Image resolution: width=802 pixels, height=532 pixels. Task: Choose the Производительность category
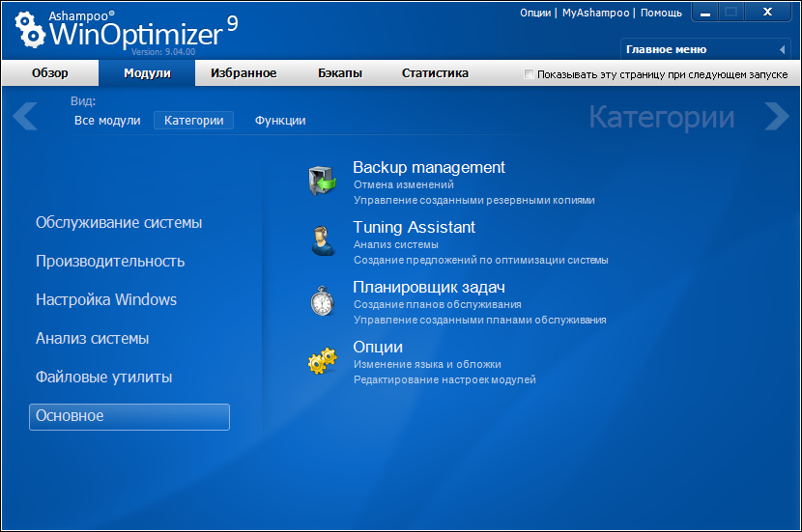click(x=110, y=262)
